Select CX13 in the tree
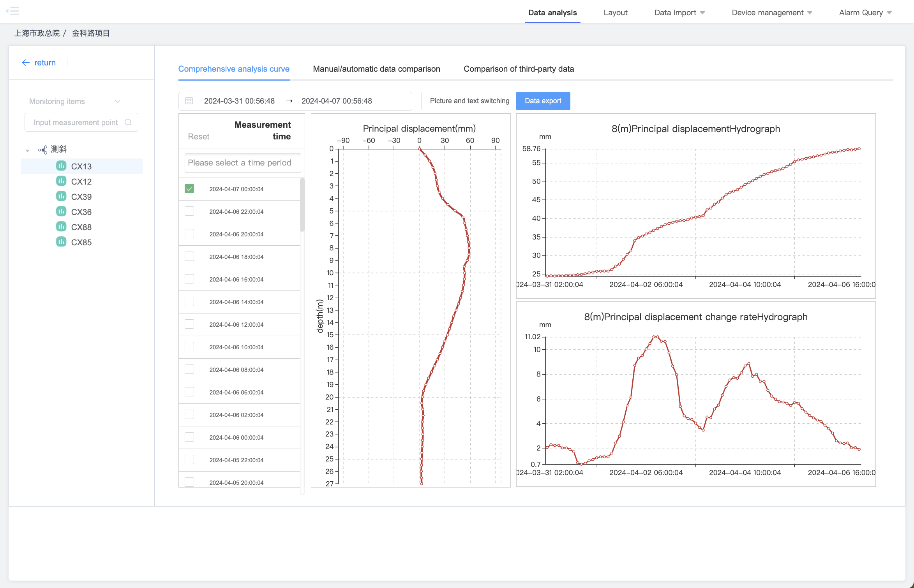 coord(81,166)
